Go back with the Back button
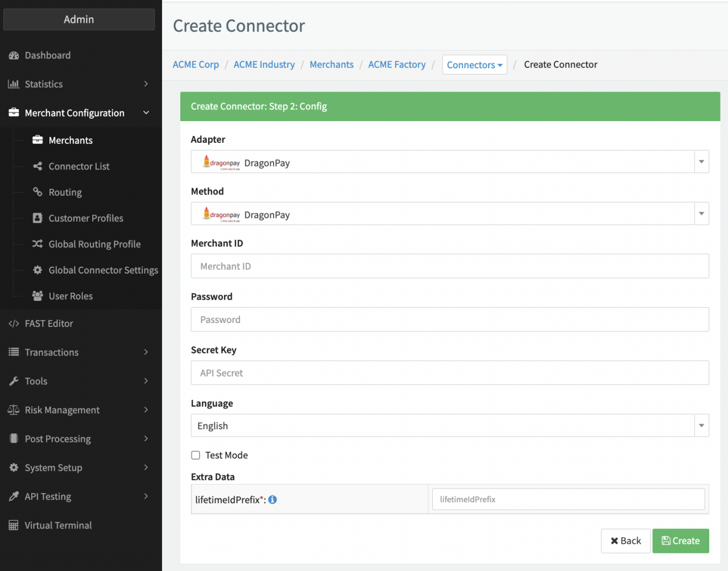Viewport: 728px width, 571px height. (x=626, y=541)
